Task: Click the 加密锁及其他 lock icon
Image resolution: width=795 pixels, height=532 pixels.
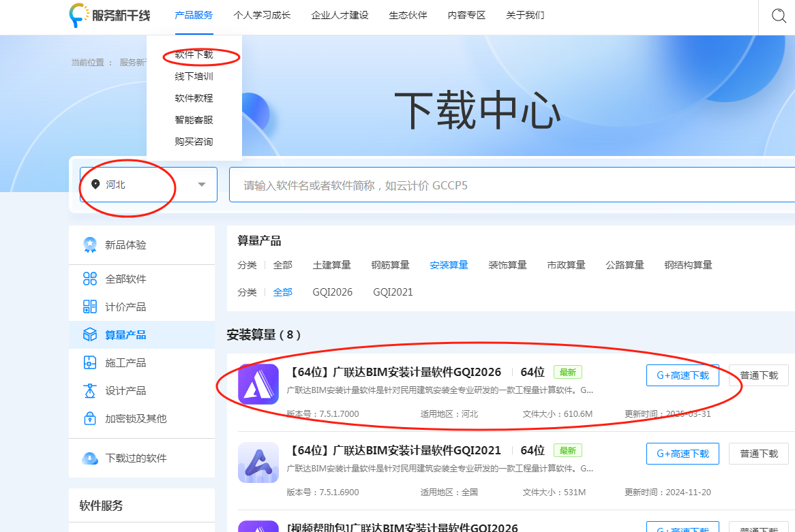Action: 90,418
